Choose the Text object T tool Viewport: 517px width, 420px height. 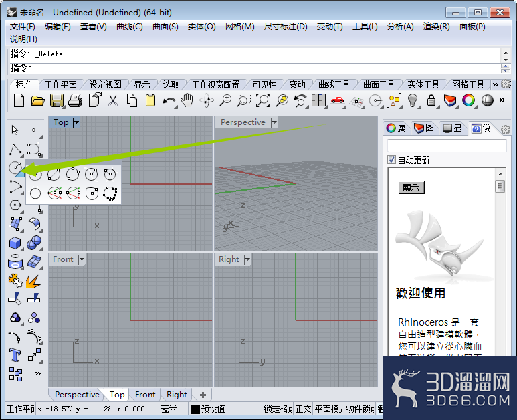point(15,355)
